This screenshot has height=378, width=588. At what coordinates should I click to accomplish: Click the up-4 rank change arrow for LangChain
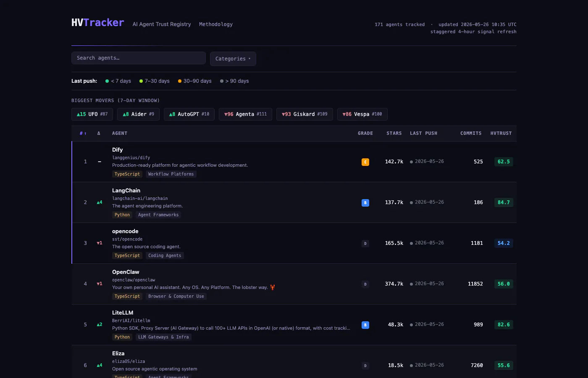point(100,202)
